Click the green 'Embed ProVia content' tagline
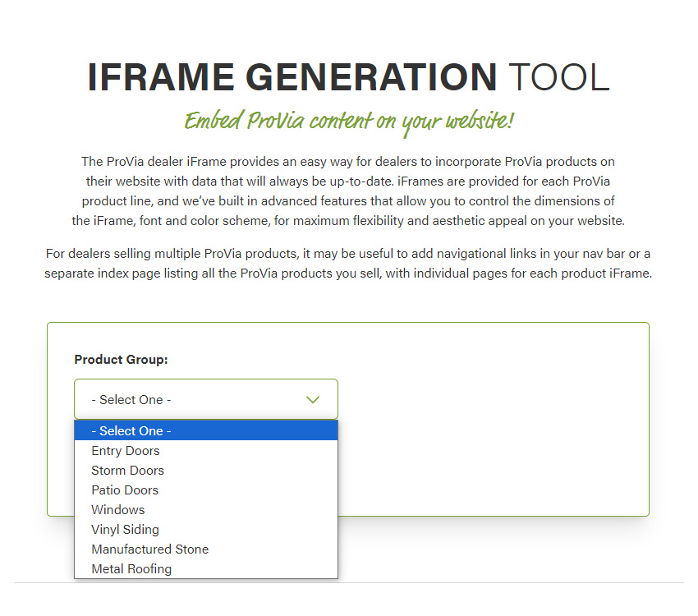The width and height of the screenshot is (698, 616). [x=349, y=122]
